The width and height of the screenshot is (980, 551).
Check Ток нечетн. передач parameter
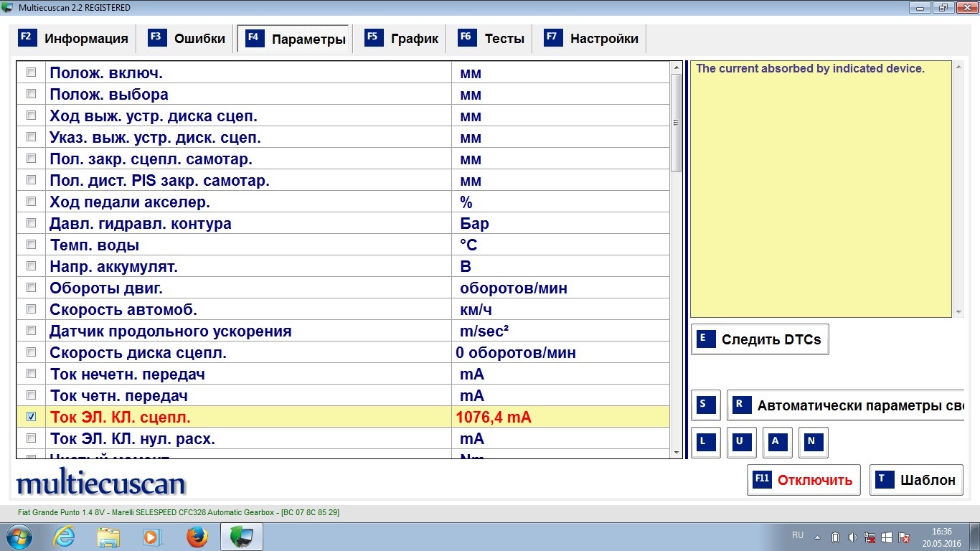(31, 374)
